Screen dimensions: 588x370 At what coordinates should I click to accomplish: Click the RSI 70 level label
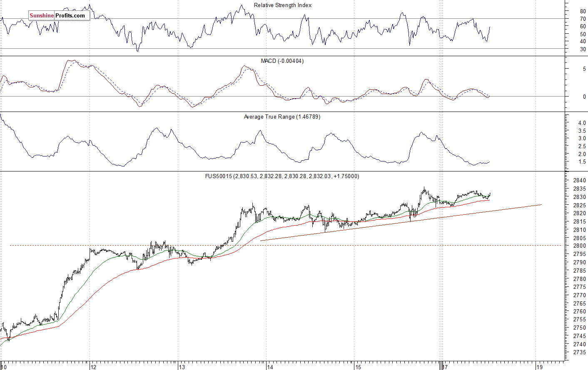[x=583, y=19]
